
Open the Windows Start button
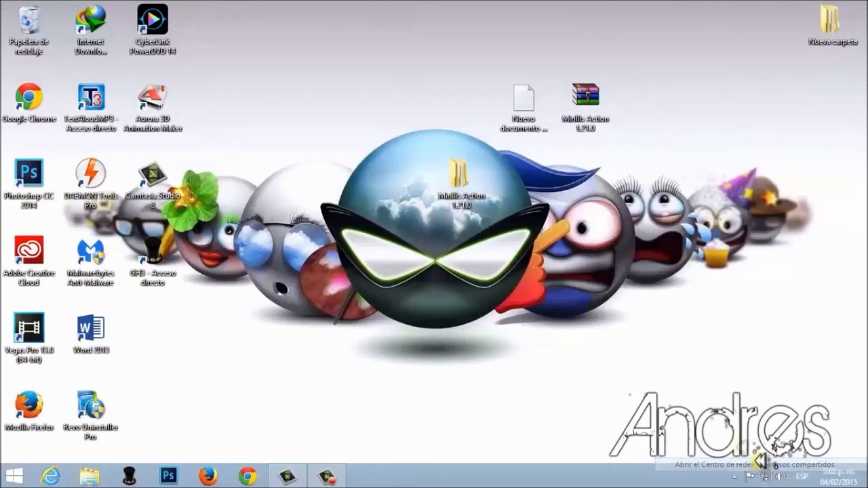(x=14, y=476)
